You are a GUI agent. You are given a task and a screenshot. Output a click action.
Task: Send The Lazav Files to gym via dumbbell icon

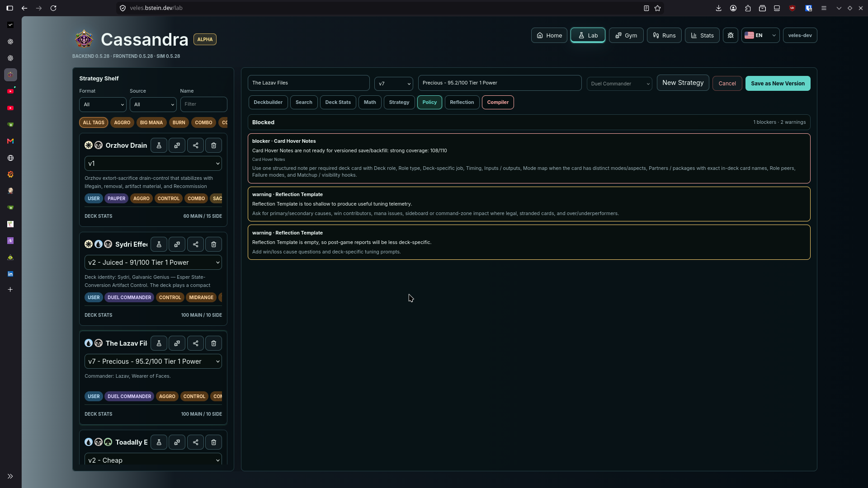click(177, 343)
